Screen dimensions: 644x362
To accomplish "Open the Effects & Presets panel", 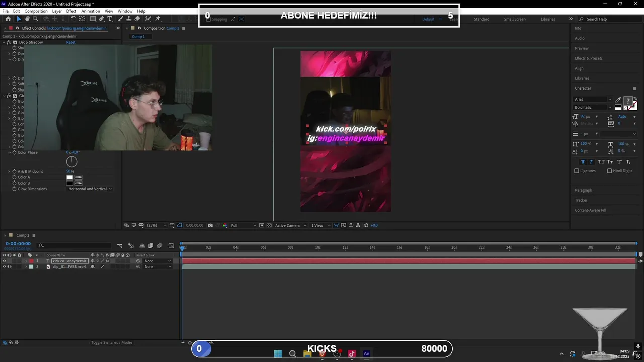I will pyautogui.click(x=589, y=58).
